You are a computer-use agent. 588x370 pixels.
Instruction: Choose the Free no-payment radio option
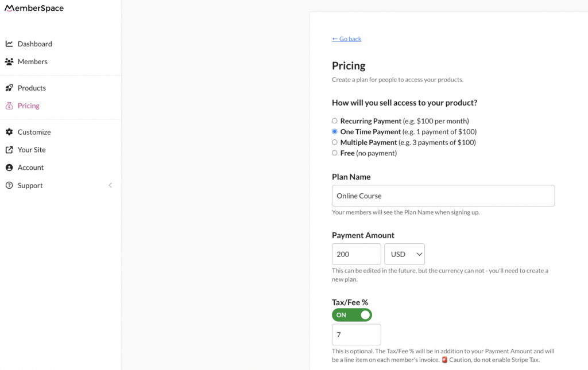pyautogui.click(x=335, y=153)
